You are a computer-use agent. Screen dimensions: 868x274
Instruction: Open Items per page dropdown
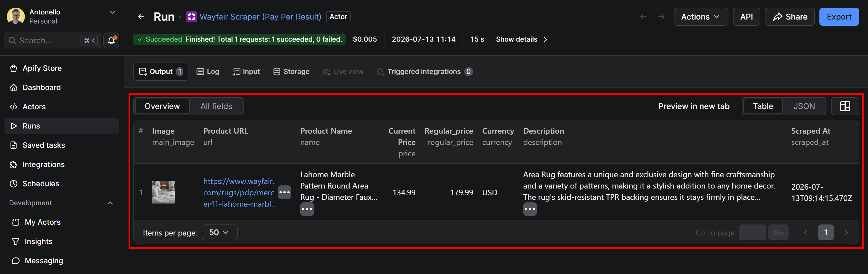(219, 232)
